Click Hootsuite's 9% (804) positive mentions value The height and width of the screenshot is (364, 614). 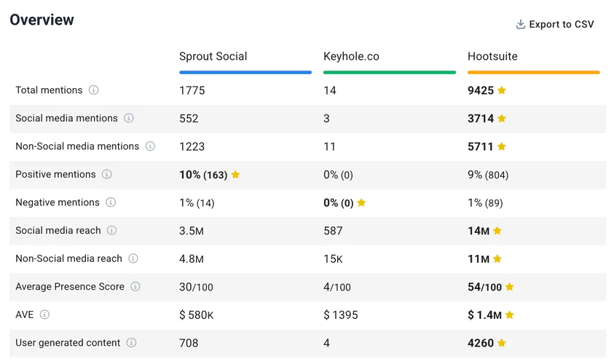(x=488, y=175)
